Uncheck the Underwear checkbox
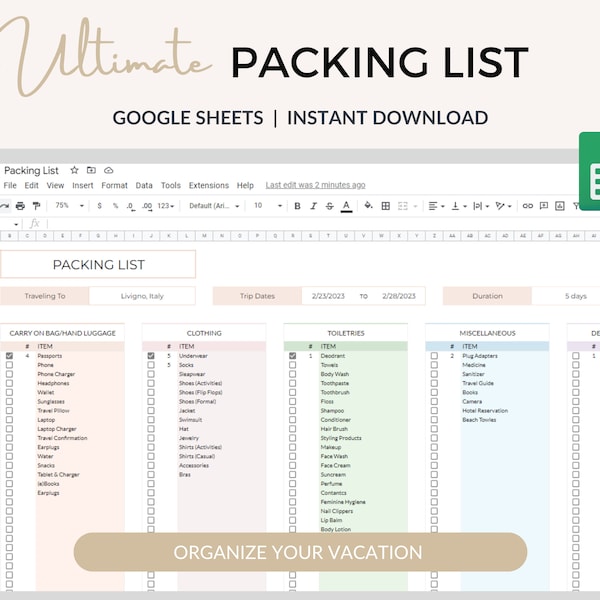This screenshot has width=600, height=600. (x=151, y=355)
